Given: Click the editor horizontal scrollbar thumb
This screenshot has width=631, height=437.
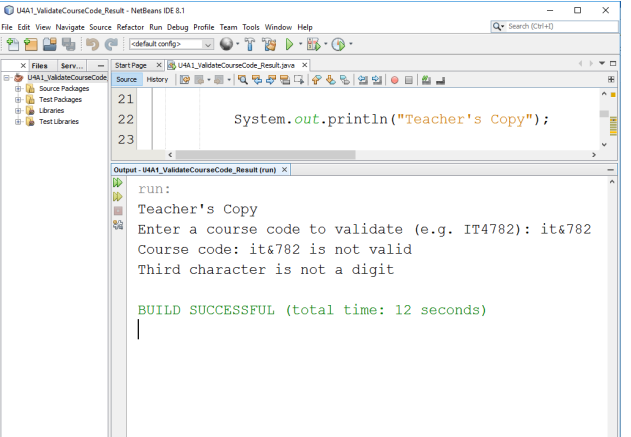Looking at the screenshot, I should (265, 155).
